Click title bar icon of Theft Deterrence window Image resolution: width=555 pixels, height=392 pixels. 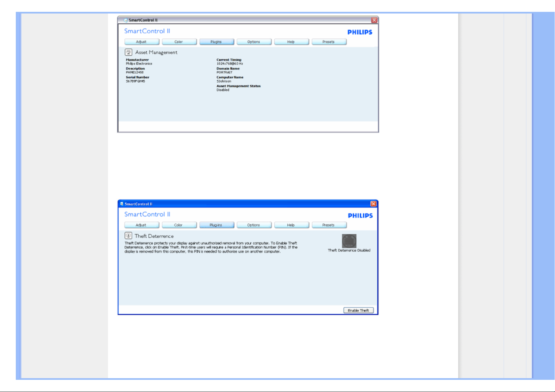tap(122, 204)
